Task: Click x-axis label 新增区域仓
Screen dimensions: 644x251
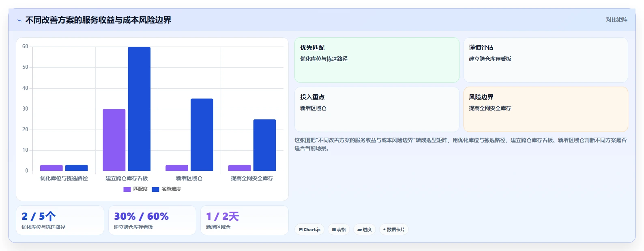Action: 189,178
